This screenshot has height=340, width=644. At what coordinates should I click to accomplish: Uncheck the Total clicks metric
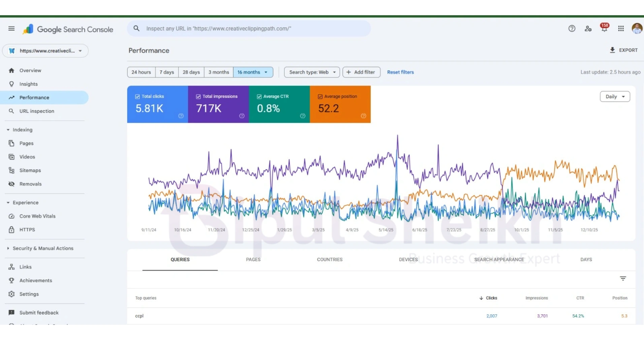tap(137, 96)
